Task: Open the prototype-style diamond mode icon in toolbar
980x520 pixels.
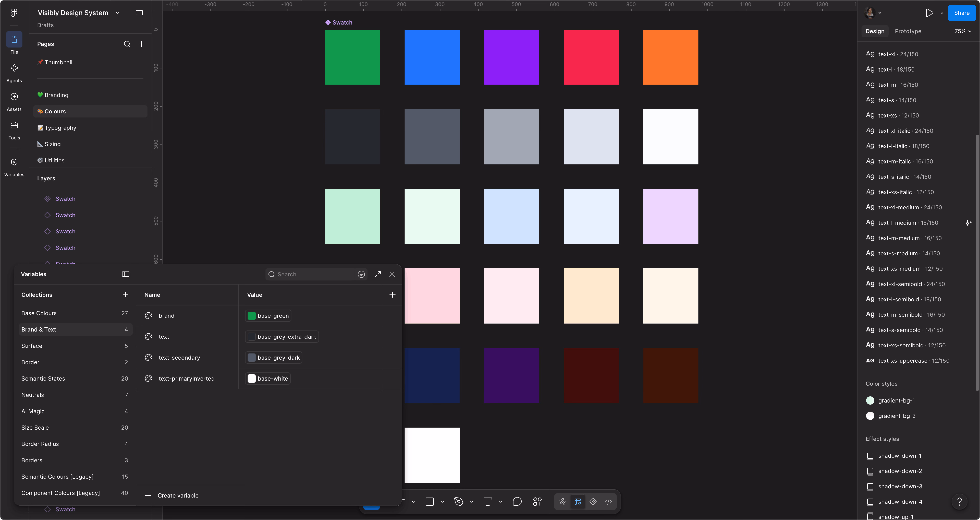Action: tap(593, 502)
